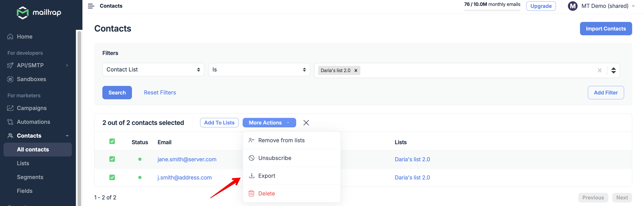Uncheck the j.smith@address.com checkbox
This screenshot has height=206, width=644.
[x=112, y=177]
